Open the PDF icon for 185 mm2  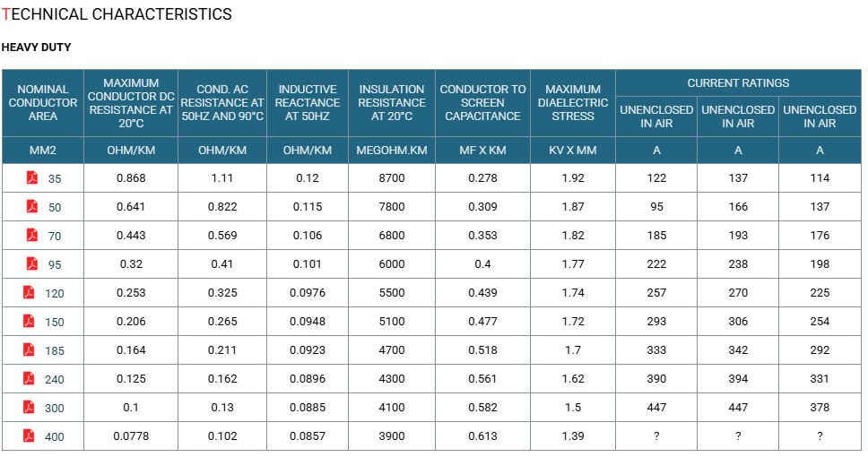(29, 350)
